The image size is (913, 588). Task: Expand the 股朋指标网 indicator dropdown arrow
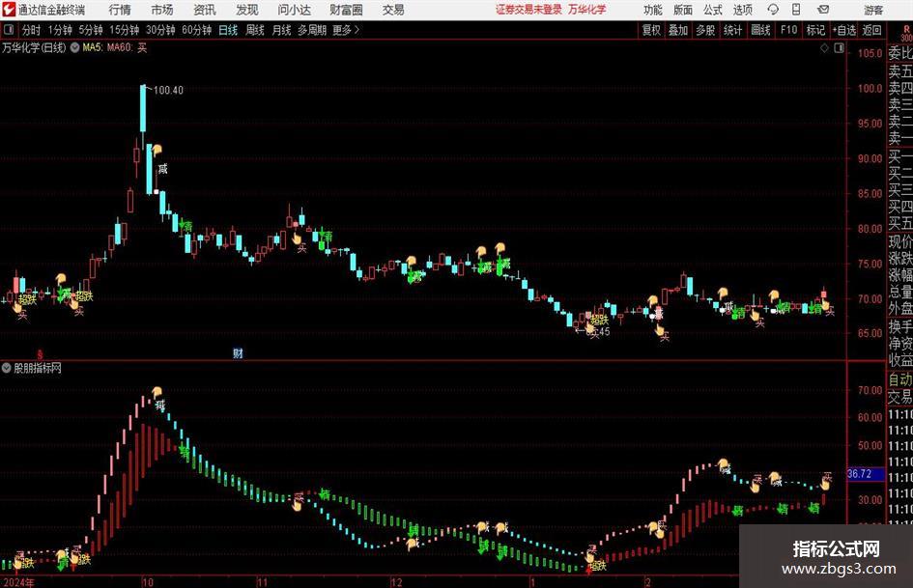[x=6, y=368]
